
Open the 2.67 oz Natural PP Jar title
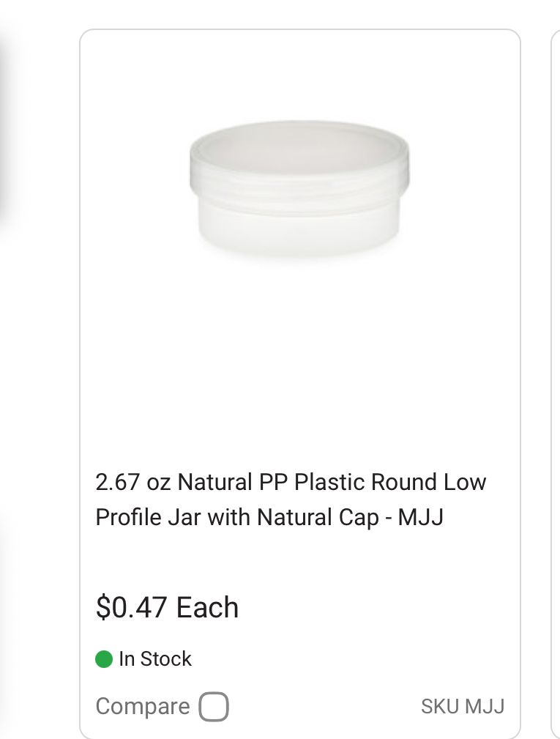click(291, 500)
